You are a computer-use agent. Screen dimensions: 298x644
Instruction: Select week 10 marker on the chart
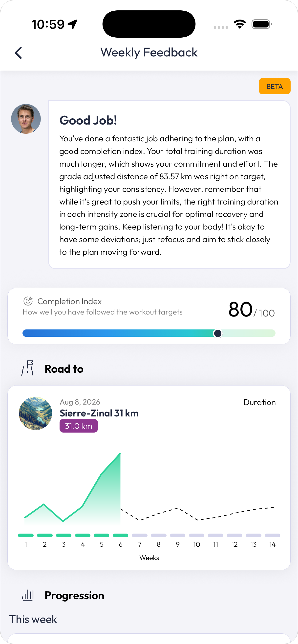(x=197, y=535)
